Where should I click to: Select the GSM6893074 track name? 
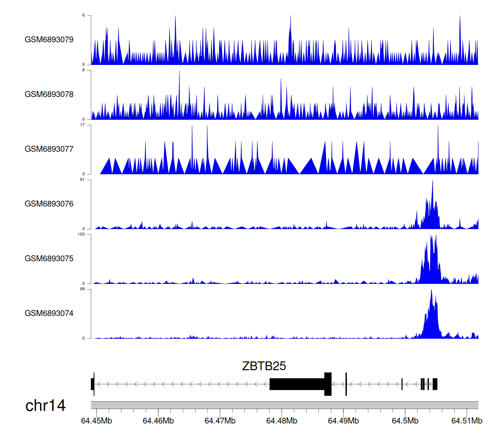[49, 313]
